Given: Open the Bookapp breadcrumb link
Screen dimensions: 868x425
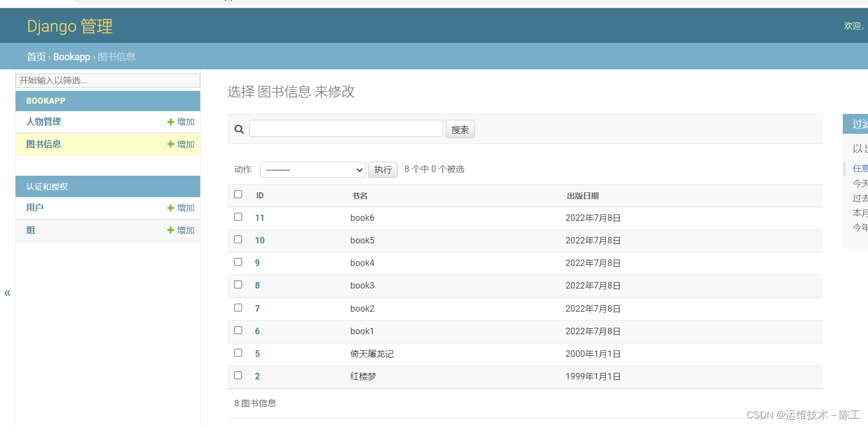Looking at the screenshot, I should click(71, 57).
